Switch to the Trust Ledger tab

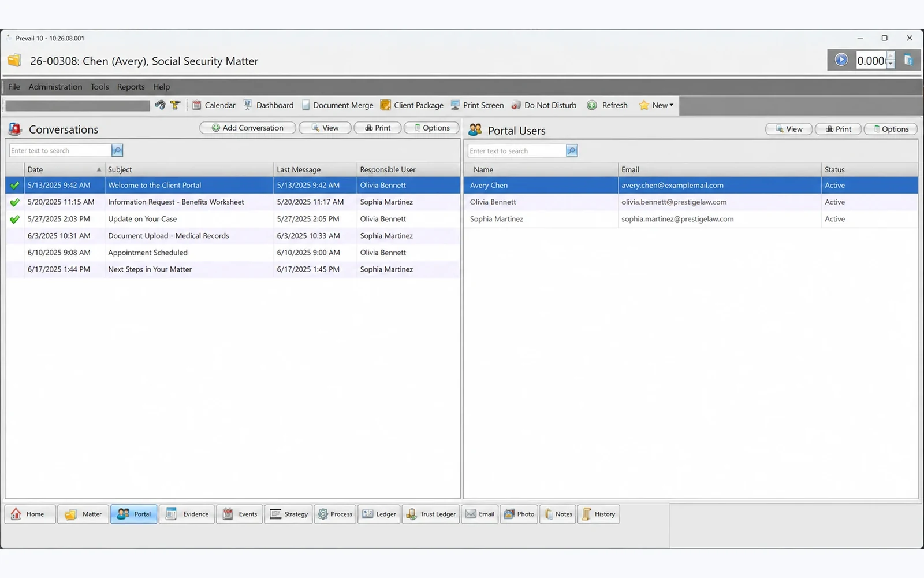pyautogui.click(x=431, y=514)
